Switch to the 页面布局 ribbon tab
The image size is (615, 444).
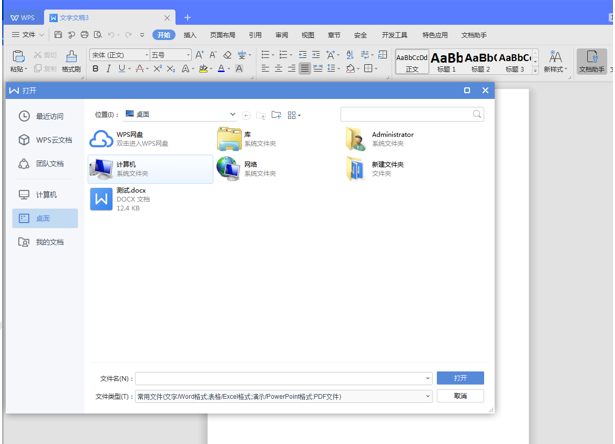click(222, 35)
